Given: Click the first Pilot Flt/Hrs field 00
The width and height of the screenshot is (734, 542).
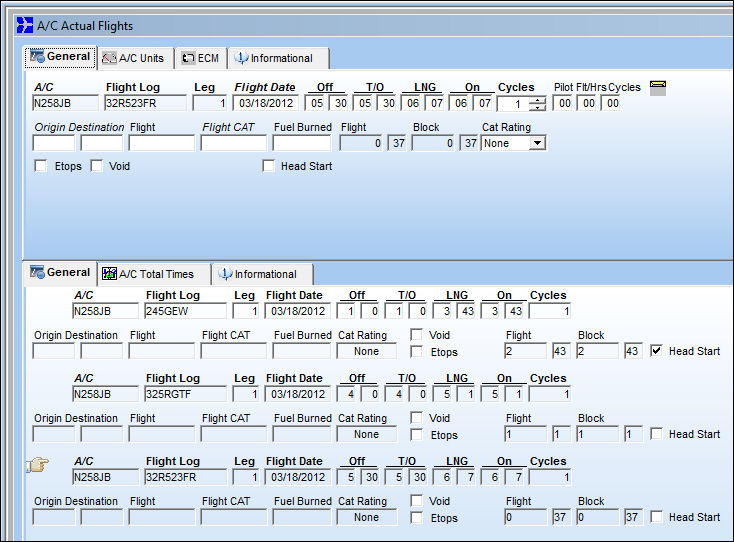Looking at the screenshot, I should [x=564, y=103].
